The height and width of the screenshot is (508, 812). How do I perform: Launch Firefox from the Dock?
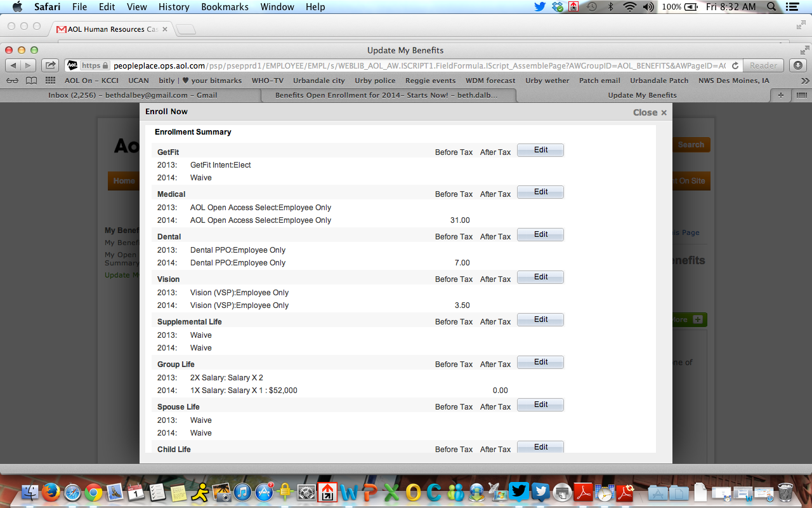51,492
